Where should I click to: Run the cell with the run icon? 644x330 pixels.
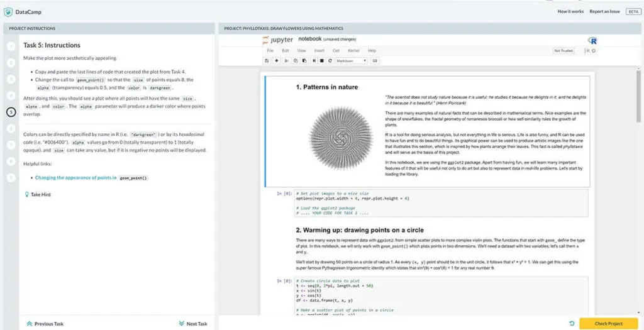[x=314, y=61]
